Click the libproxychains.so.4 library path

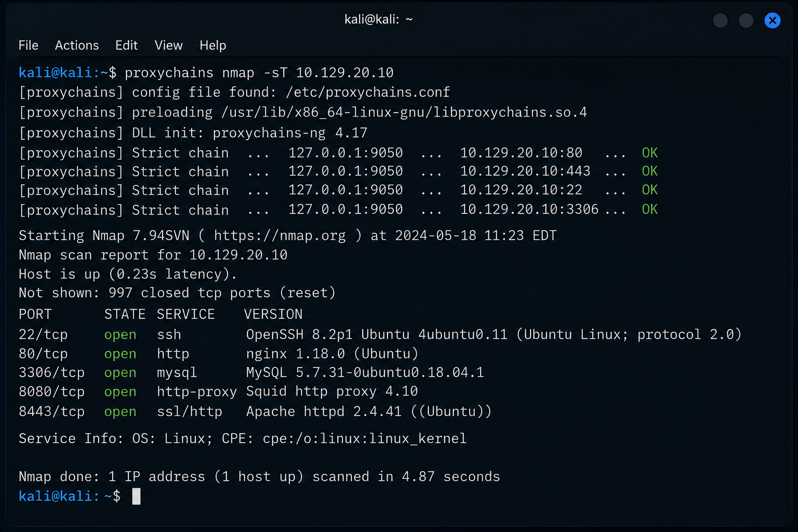tap(404, 113)
